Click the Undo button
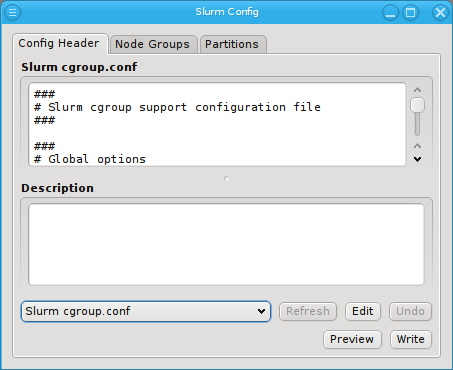Screen dimensions: 453x370 click(x=410, y=311)
